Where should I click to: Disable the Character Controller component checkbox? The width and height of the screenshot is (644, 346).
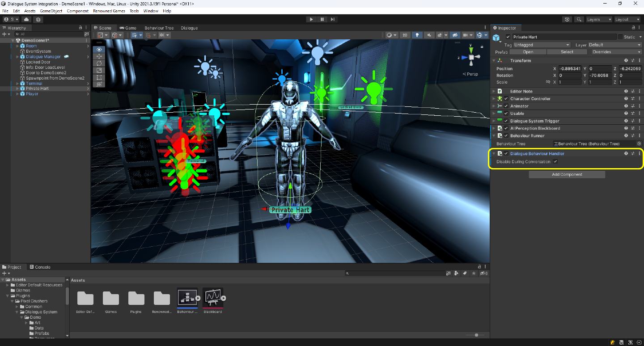click(506, 99)
